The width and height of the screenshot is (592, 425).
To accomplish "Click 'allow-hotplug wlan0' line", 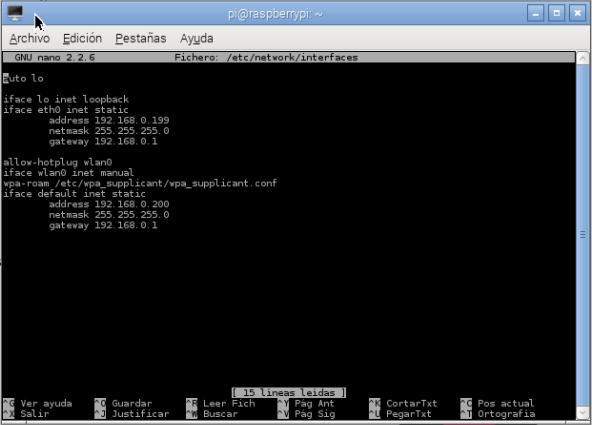I will point(58,162).
